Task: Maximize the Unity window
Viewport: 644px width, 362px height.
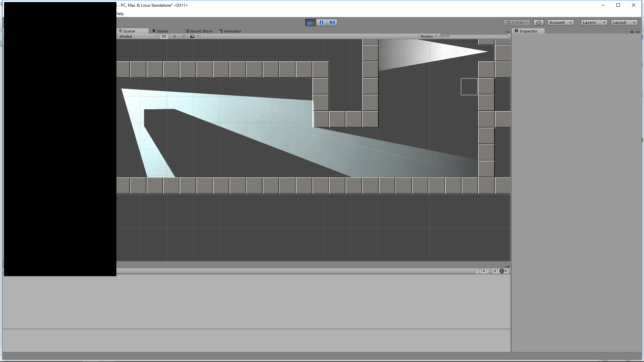Action: (x=618, y=5)
